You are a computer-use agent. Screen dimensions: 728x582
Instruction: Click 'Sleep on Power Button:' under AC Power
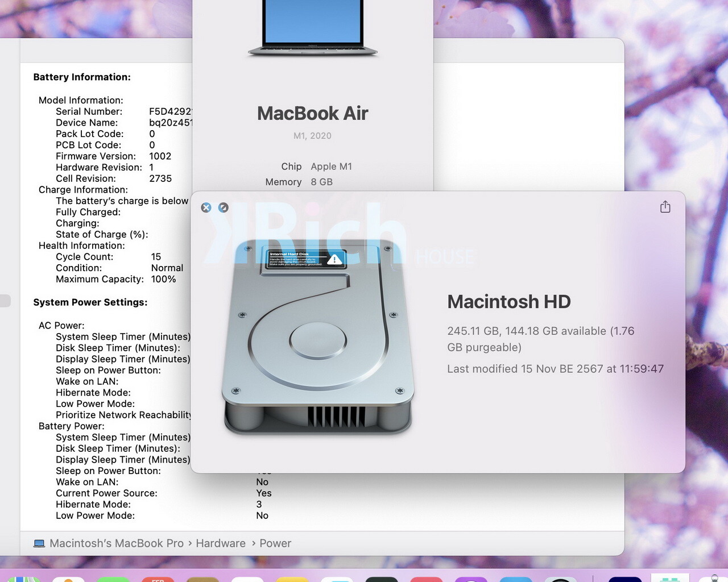(108, 370)
